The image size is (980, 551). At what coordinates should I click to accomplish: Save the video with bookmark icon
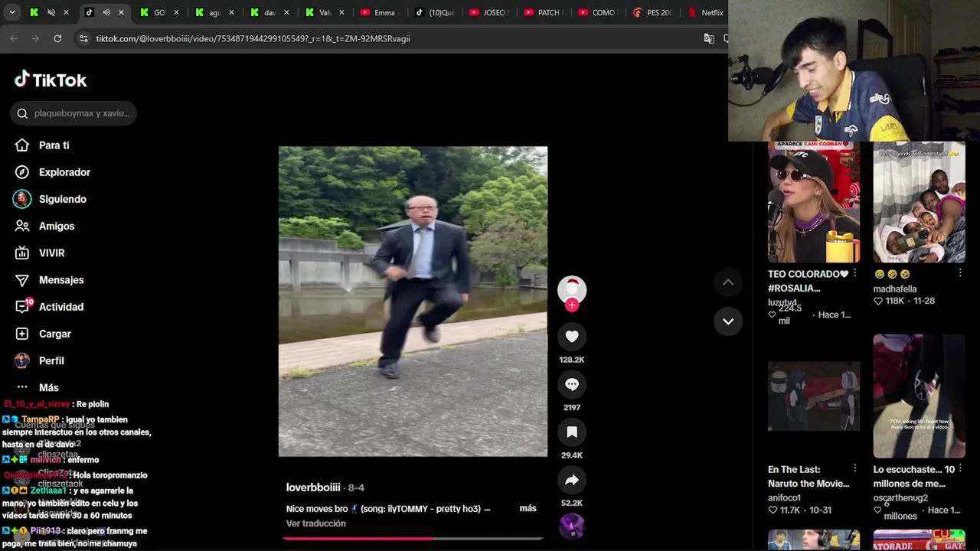[x=572, y=432]
